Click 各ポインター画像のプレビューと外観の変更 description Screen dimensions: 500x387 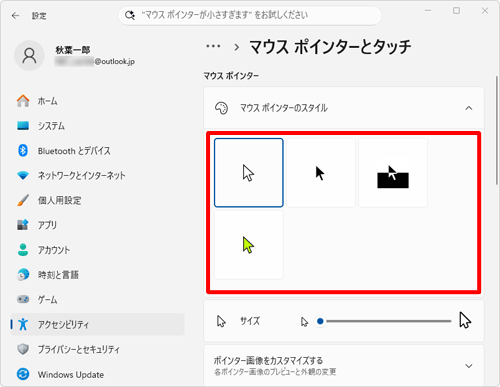[275, 372]
